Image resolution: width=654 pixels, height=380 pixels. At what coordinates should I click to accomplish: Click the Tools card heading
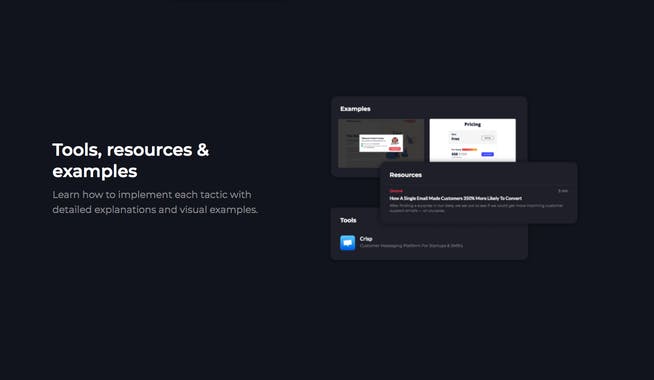click(x=348, y=220)
